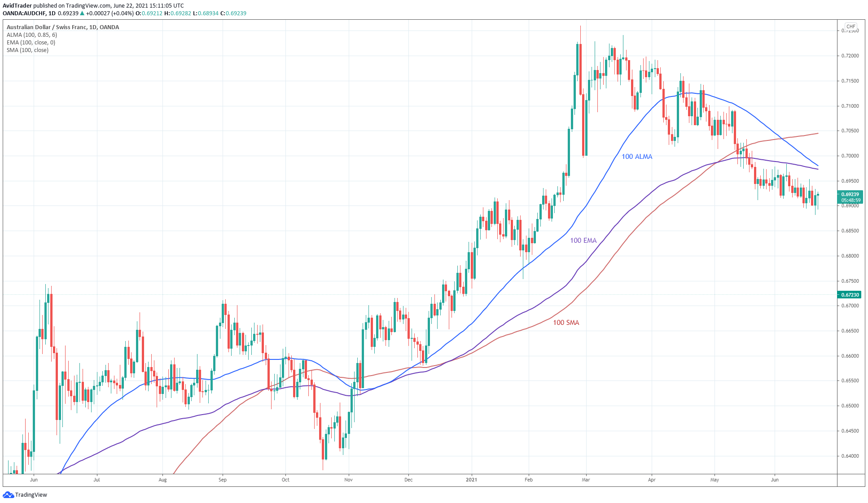
Task: Click the 0.70000 price scale label
Action: [850, 156]
